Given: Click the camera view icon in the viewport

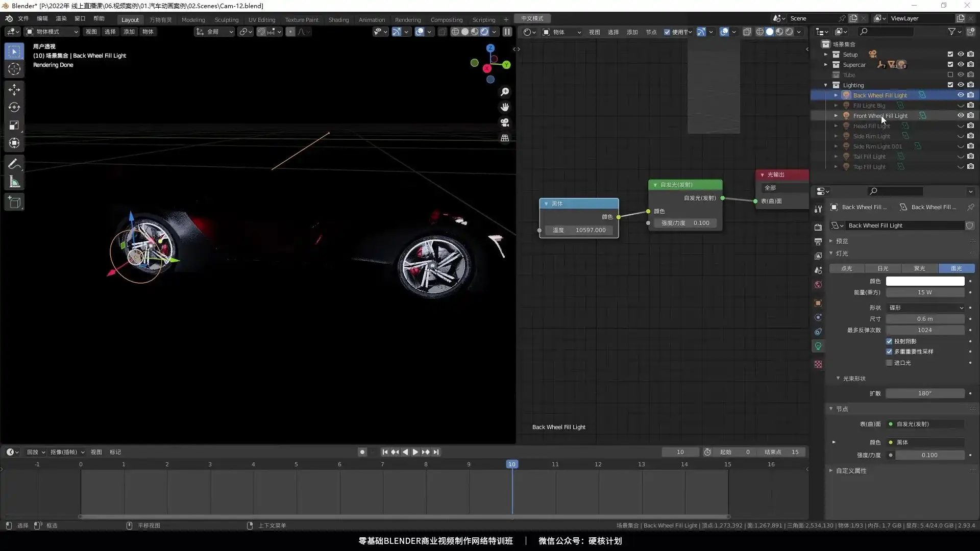Looking at the screenshot, I should pyautogui.click(x=505, y=123).
